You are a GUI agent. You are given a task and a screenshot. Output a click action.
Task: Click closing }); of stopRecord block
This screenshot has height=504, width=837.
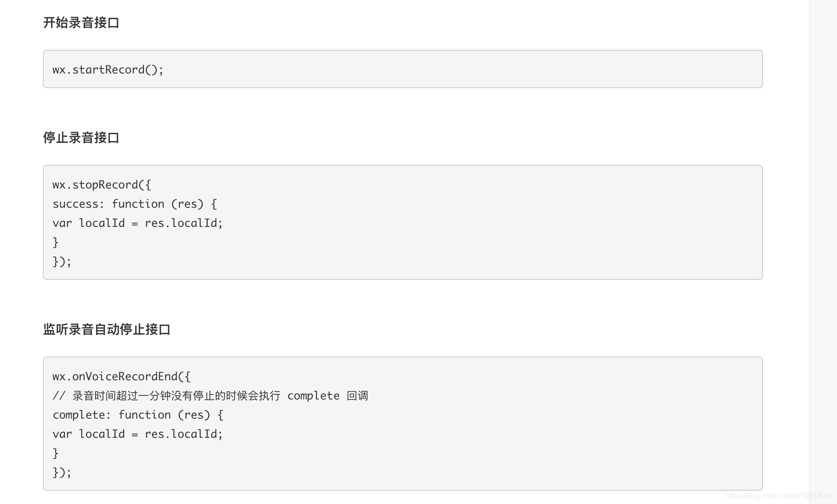click(x=62, y=261)
